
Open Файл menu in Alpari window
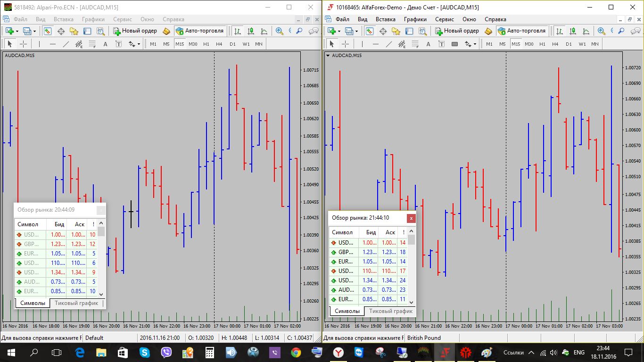click(x=20, y=19)
